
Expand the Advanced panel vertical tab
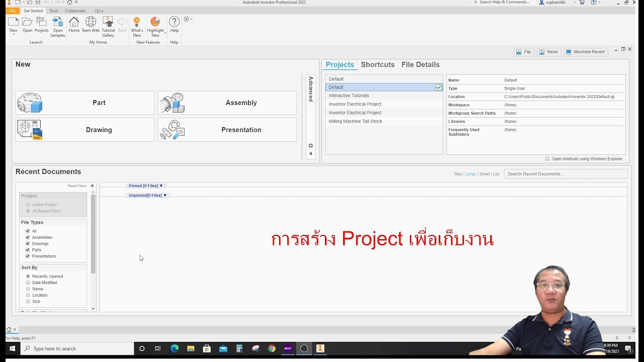(x=311, y=89)
